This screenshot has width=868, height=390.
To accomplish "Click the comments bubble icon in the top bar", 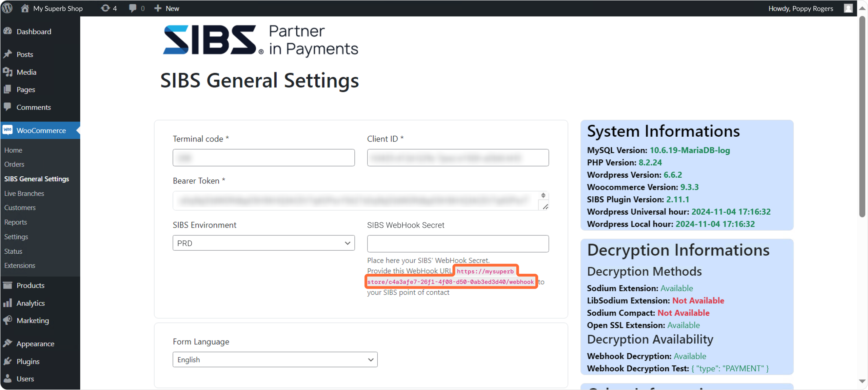I will tap(133, 8).
